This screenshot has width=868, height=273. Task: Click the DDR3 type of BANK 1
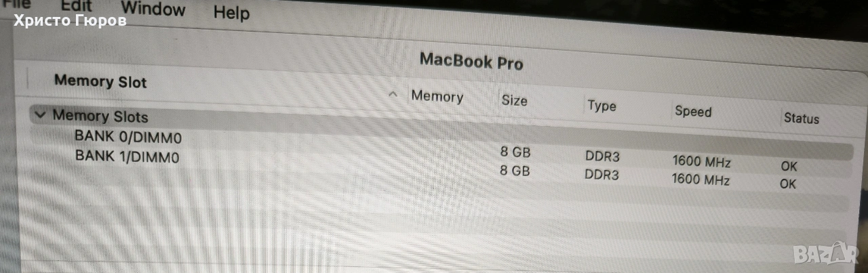click(602, 175)
